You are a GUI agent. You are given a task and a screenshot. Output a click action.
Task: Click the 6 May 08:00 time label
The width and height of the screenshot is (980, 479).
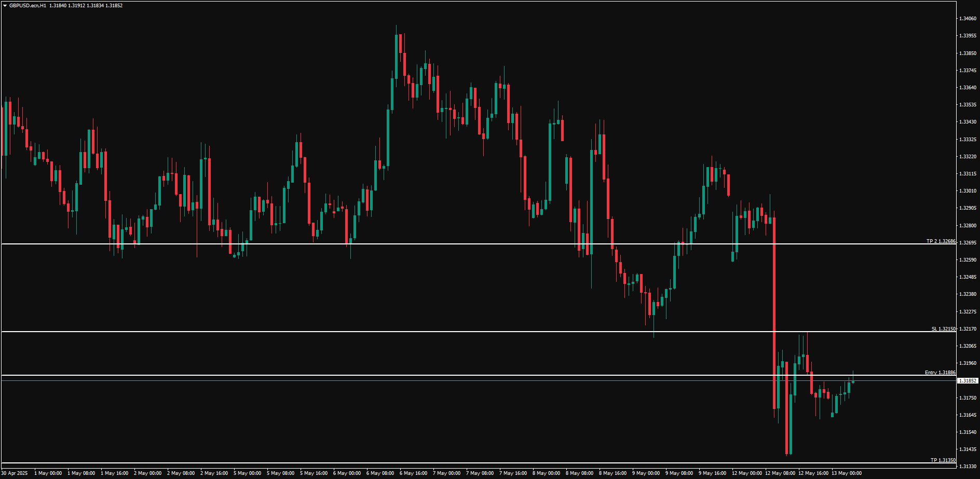(x=380, y=473)
